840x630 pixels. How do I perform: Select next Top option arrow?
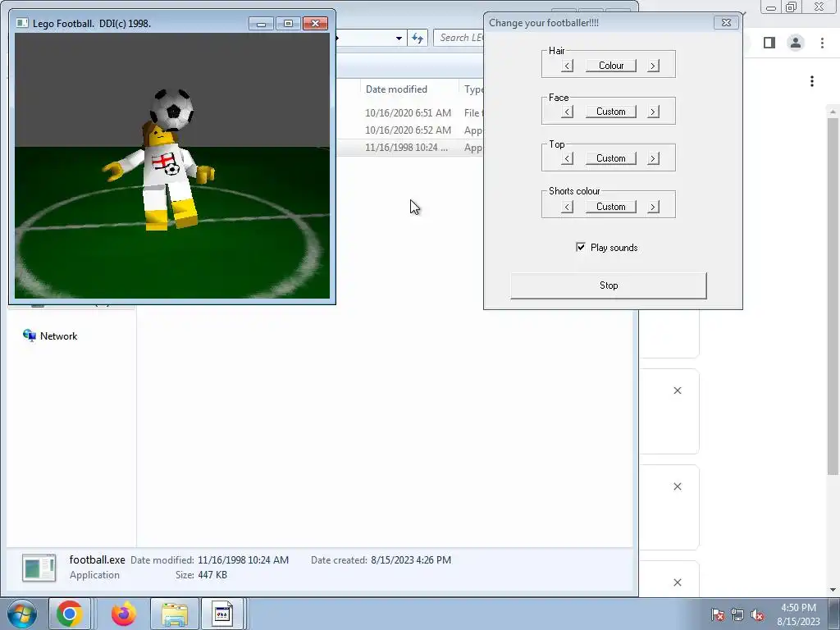coord(653,158)
